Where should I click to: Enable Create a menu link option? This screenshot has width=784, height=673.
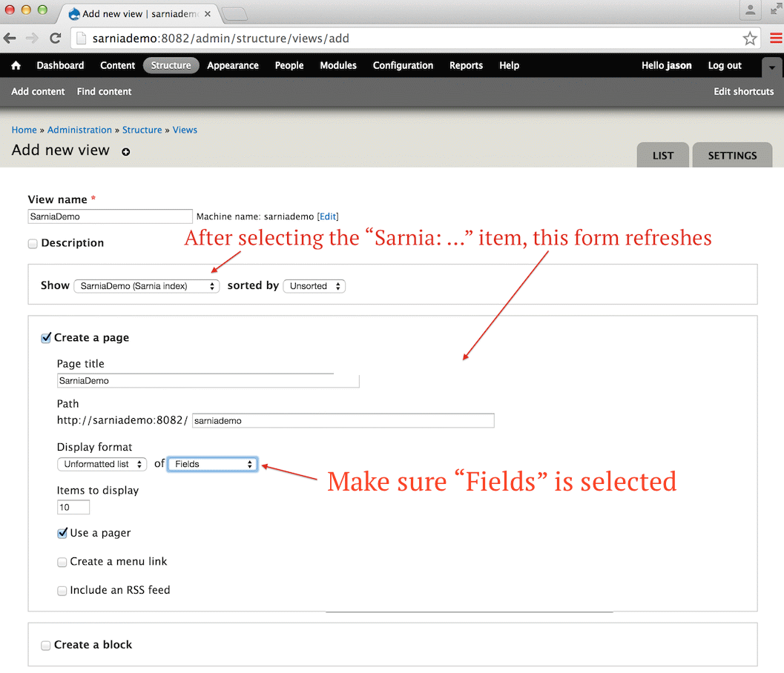[62, 563]
